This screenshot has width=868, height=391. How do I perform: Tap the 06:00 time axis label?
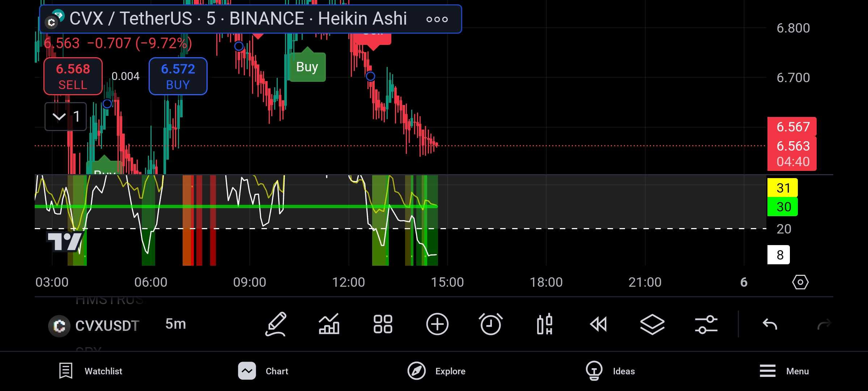tap(151, 282)
